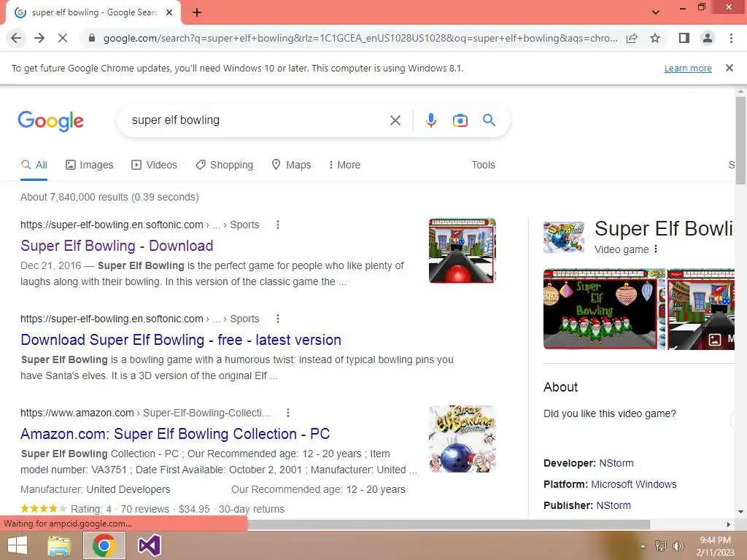Share this page from the address bar
Screen dimensions: 747x560
pos(632,38)
